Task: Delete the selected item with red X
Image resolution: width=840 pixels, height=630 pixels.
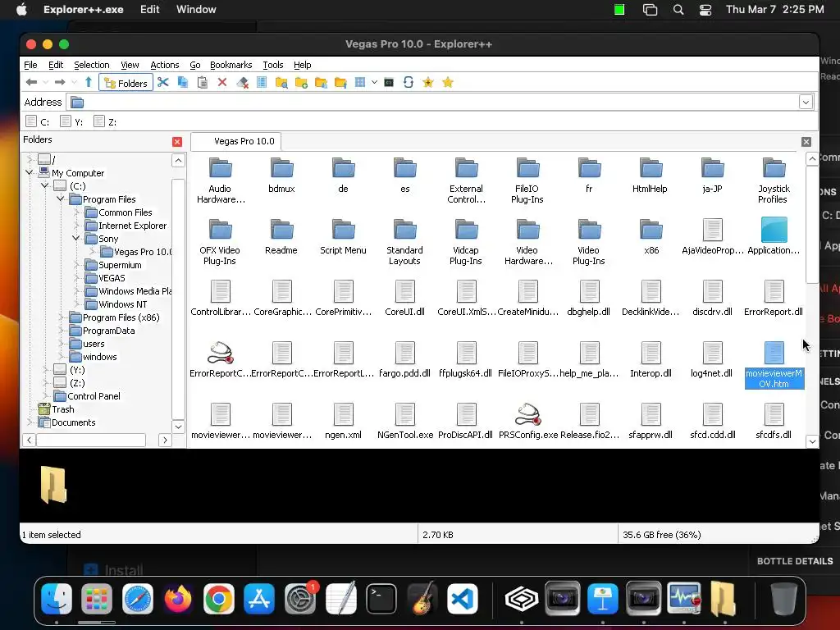Action: coord(222,83)
